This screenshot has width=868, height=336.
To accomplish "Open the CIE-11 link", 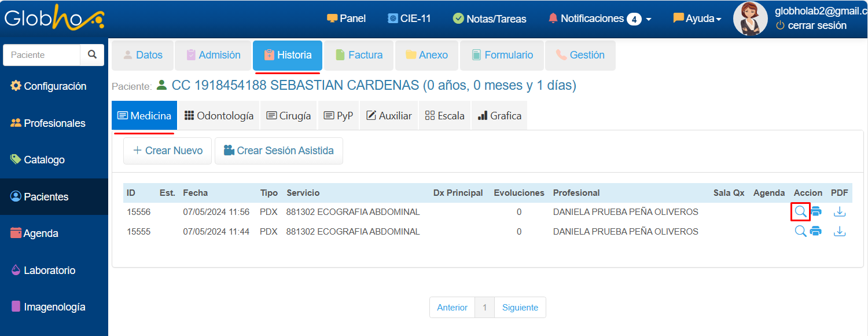I will coord(409,19).
